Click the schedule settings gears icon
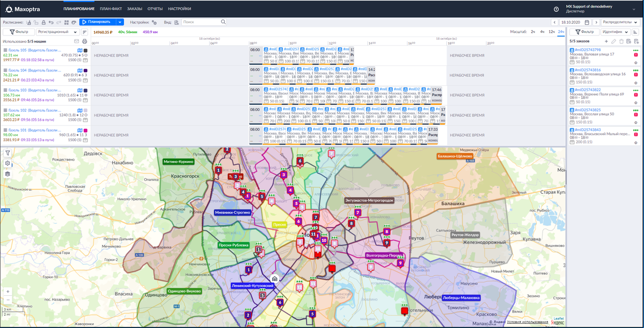This screenshot has width=644, height=328. (154, 23)
